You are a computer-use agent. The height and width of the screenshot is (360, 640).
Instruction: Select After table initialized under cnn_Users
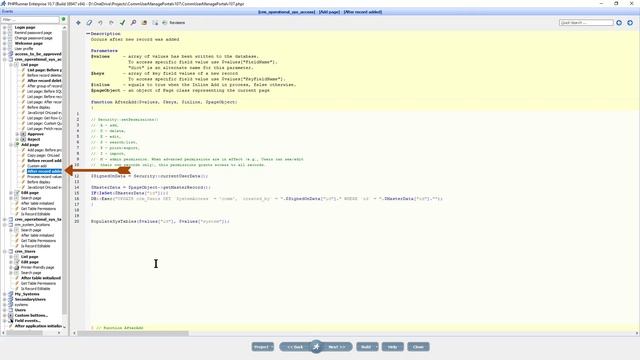(x=41, y=278)
